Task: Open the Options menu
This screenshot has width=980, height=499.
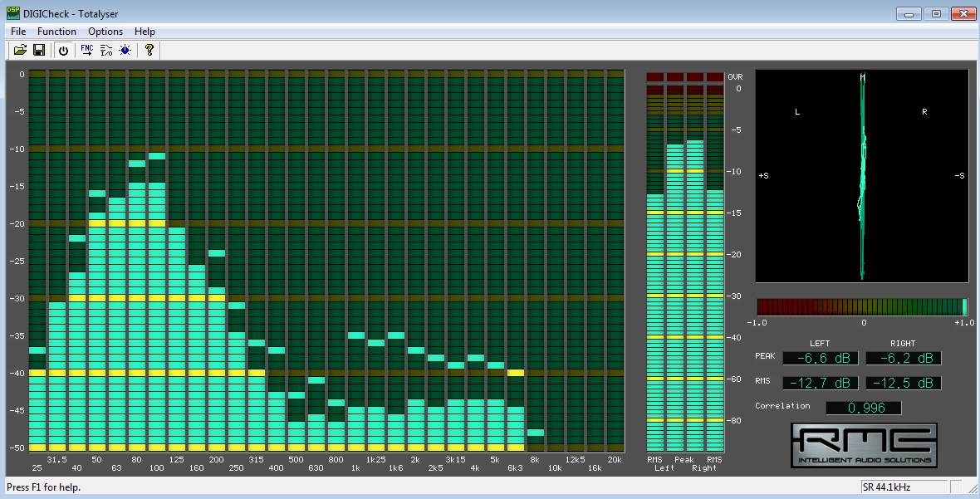Action: [105, 32]
